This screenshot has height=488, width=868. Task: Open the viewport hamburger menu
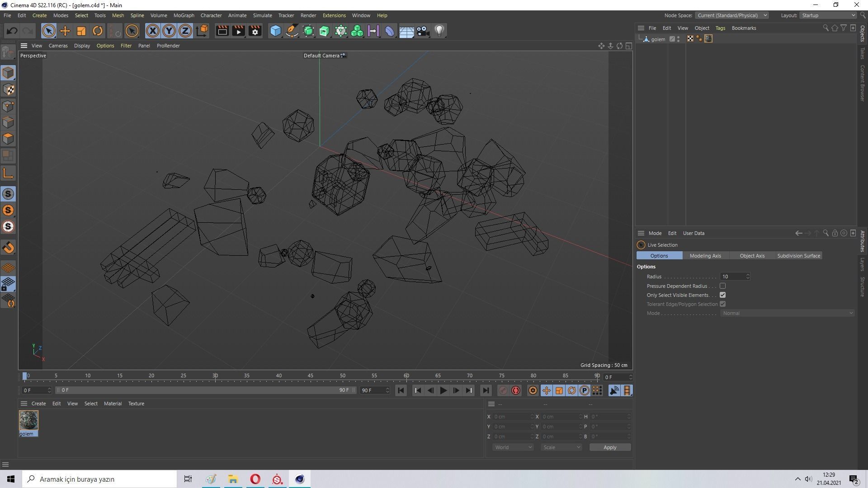[24, 46]
